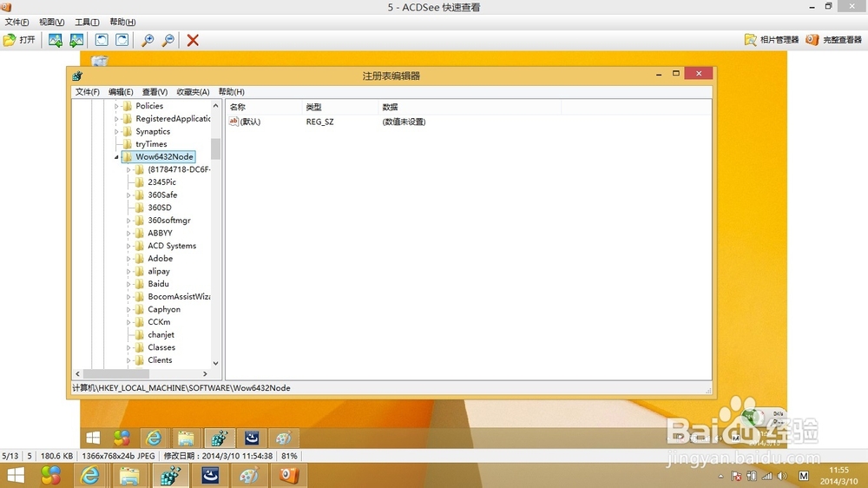Select the alipay key
868x488 pixels.
[x=158, y=272]
